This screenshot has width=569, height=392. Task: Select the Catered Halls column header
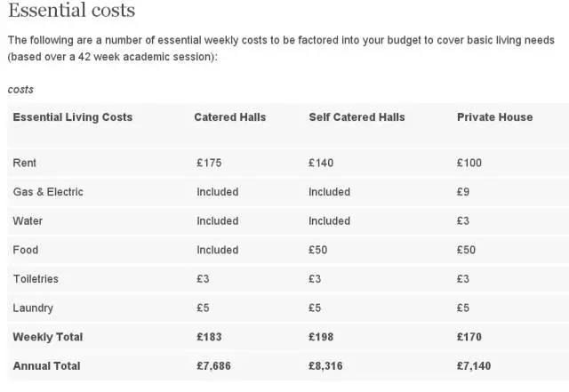pos(229,117)
